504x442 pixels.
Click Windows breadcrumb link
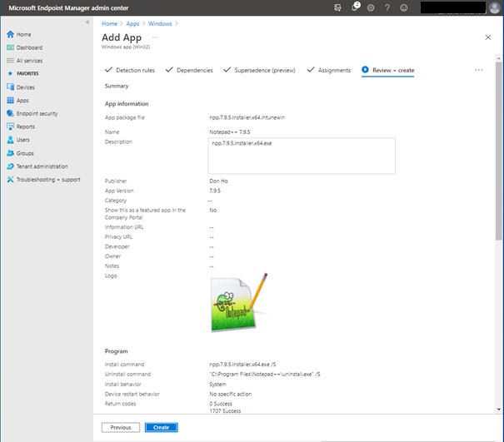tap(160, 24)
